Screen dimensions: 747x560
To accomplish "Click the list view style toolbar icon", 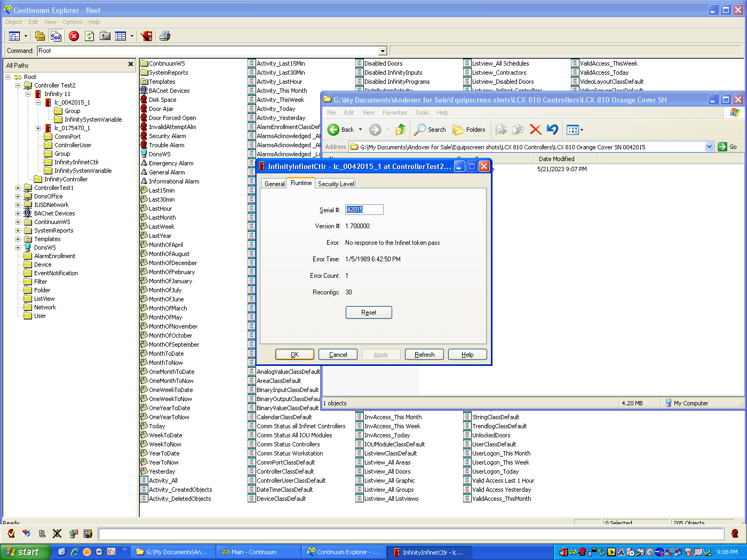I will click(x=121, y=36).
